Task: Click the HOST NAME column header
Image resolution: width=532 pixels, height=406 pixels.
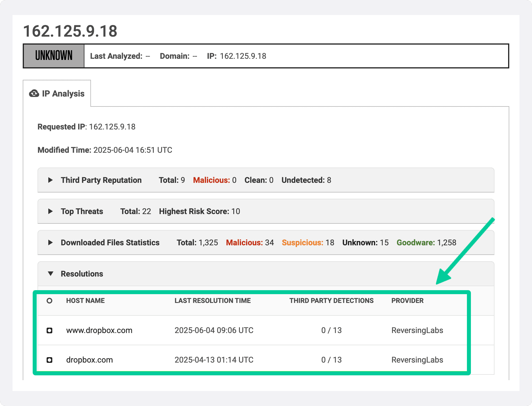Action: pos(85,300)
